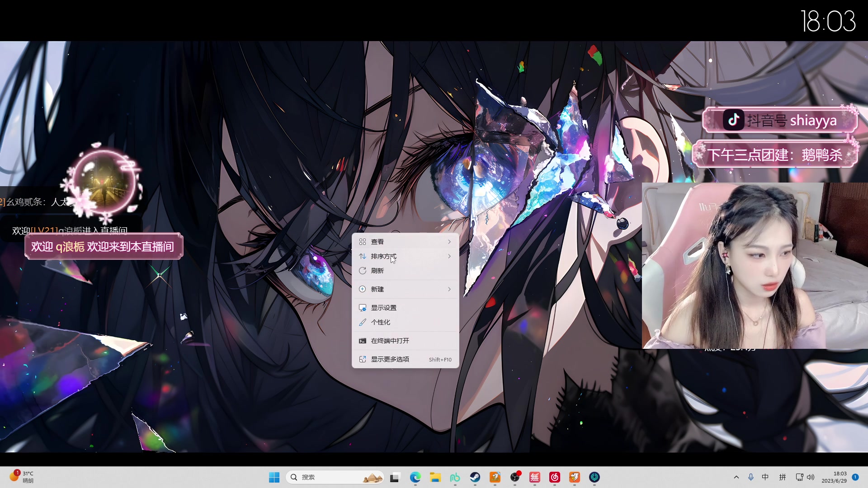Click the terminal icon beside 在终端中打开
The width and height of the screenshot is (868, 488).
tap(363, 341)
